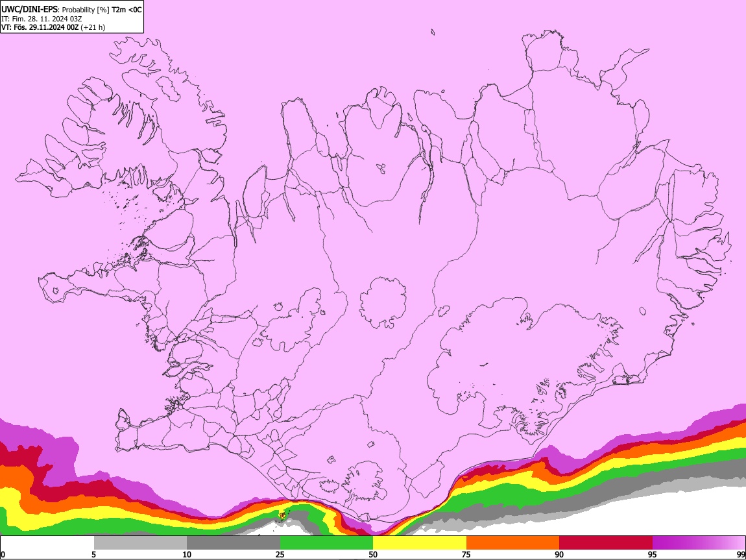Click the green 25–50% legend swatch
The image size is (746, 560).
click(x=326, y=542)
